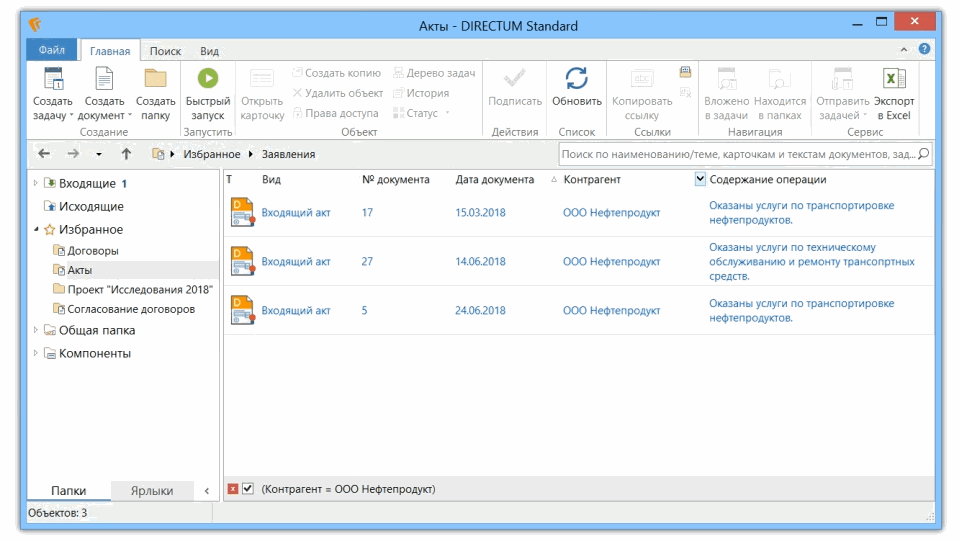This screenshot has width=960, height=540.
Task: Expand the Компоненты node
Action: click(x=36, y=353)
